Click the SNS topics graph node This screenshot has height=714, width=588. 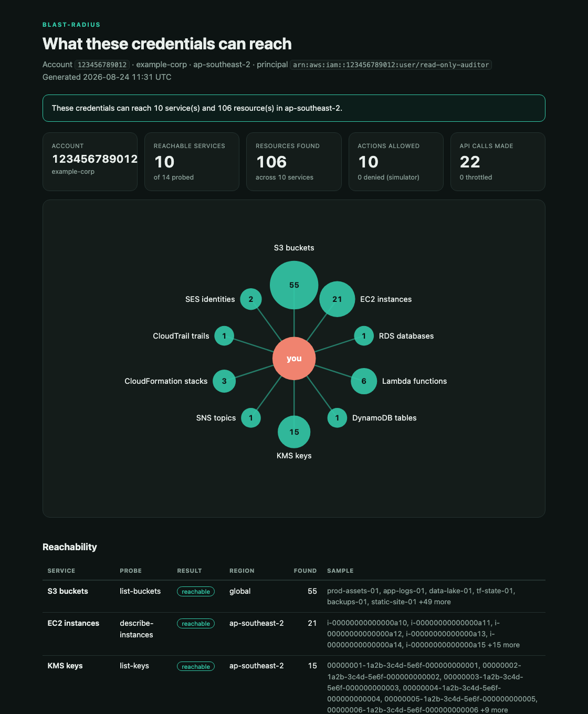point(251,418)
